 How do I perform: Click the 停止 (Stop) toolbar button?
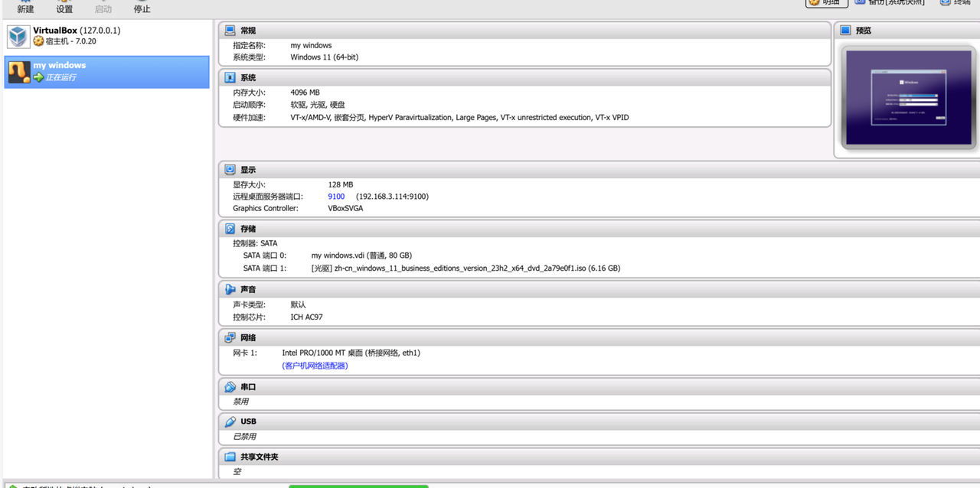142,7
